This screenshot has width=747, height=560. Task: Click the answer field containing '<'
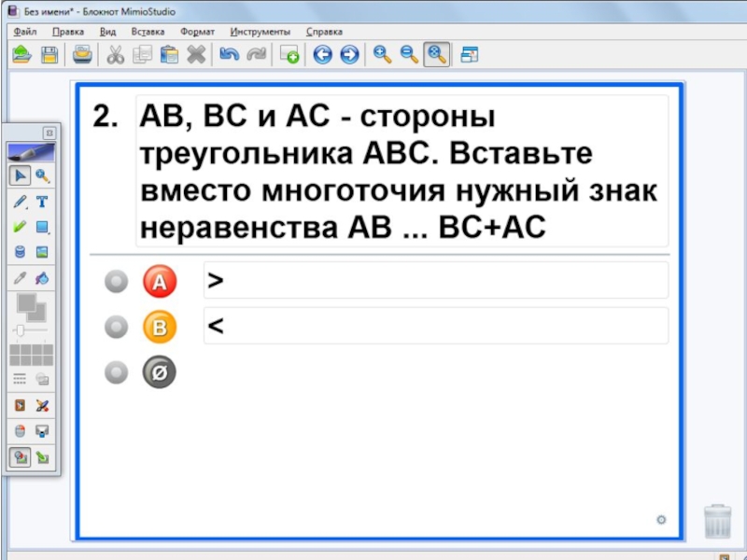point(435,326)
